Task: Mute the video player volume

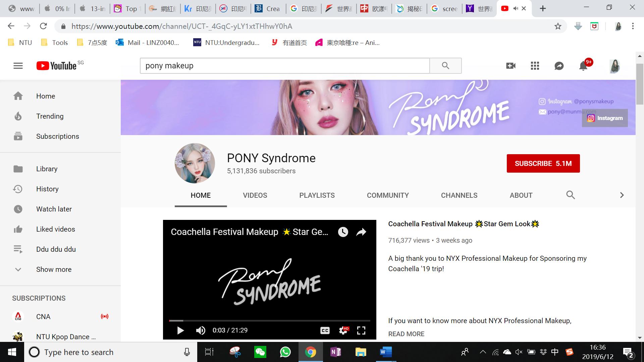Action: click(200, 330)
